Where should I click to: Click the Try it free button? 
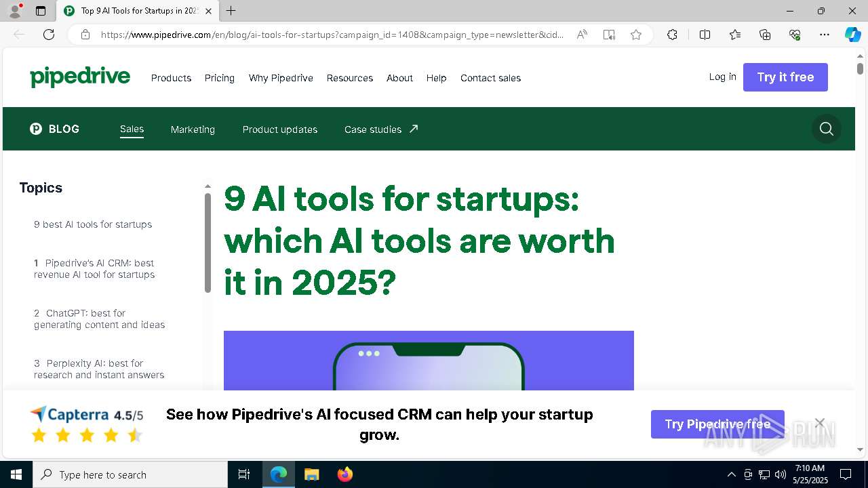(785, 77)
